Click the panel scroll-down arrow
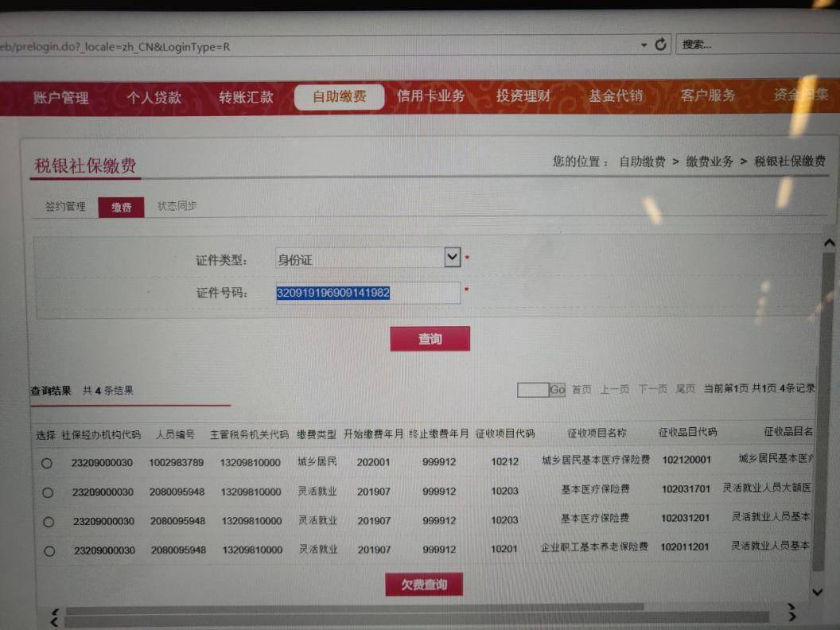Viewport: 840px width, 630px height. 818,592
